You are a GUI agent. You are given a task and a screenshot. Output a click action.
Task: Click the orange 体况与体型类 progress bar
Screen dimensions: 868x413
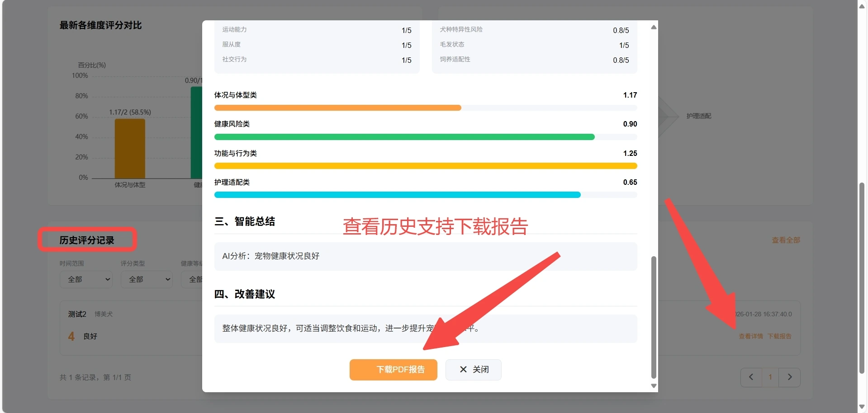tap(337, 108)
